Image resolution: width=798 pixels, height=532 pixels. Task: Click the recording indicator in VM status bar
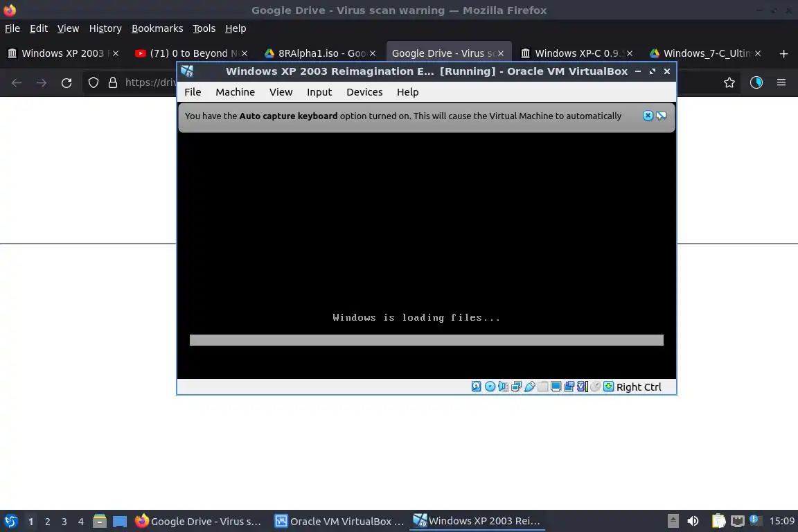pos(569,387)
